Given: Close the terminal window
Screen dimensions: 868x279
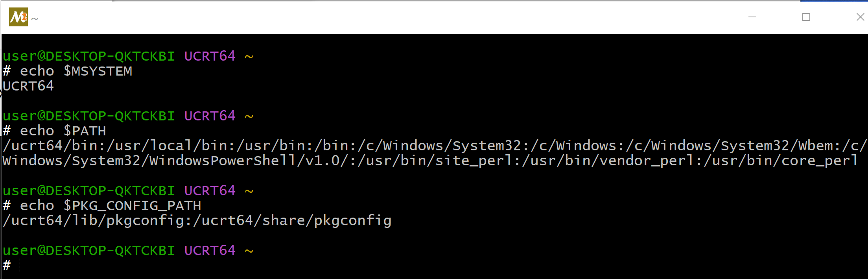Looking at the screenshot, I should [x=860, y=17].
